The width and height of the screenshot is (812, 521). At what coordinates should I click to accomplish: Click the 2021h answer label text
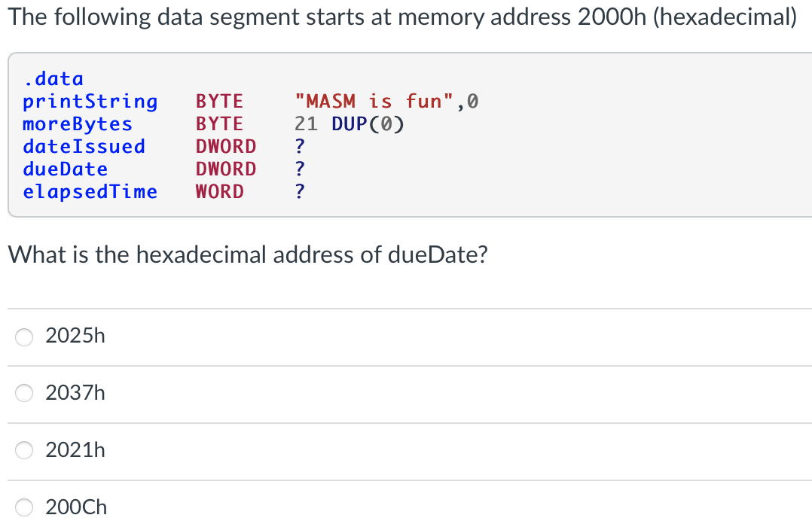tap(74, 449)
